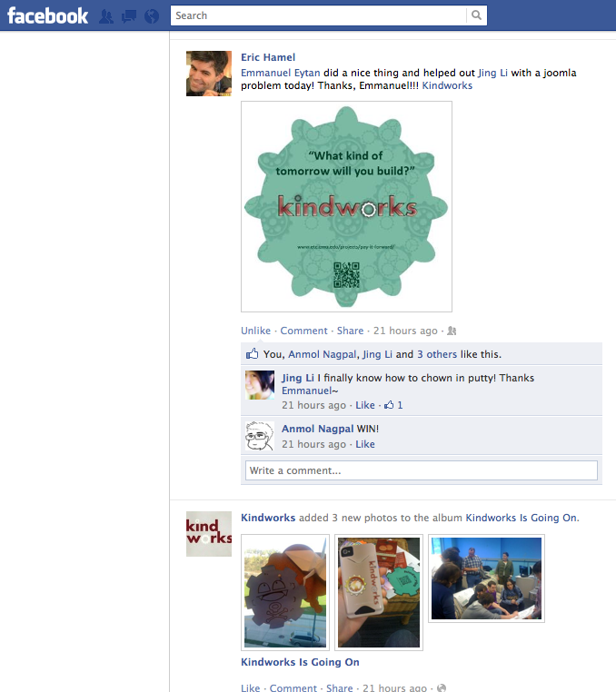Viewport: 616px width, 692px height.
Task: Click the friends audience icon beside 21 hours ago
Action: pos(452,331)
